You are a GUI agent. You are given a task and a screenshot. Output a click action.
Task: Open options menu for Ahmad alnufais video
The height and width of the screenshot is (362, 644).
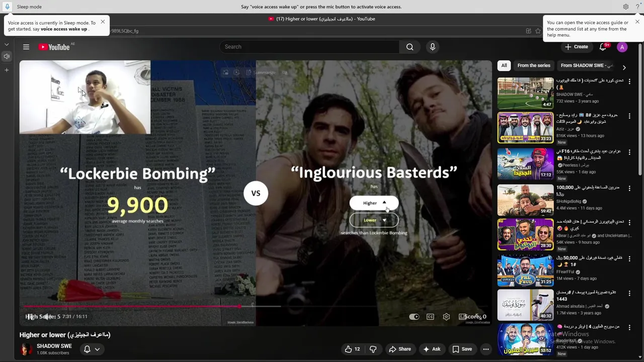coord(629,293)
